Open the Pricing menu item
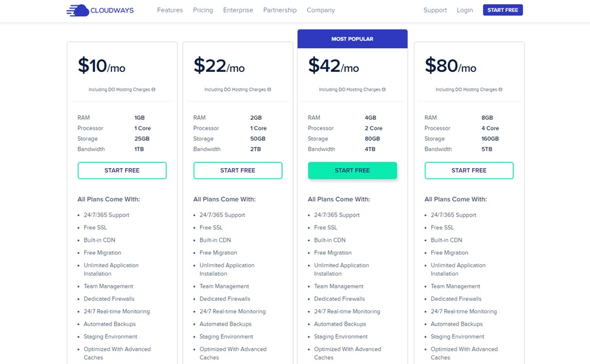The width and height of the screenshot is (590, 364). 203,10
